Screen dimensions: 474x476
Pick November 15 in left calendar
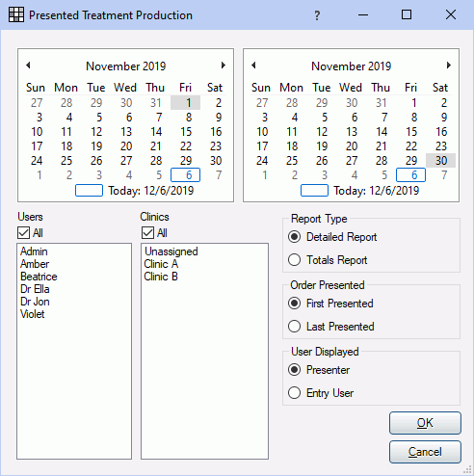(186, 132)
